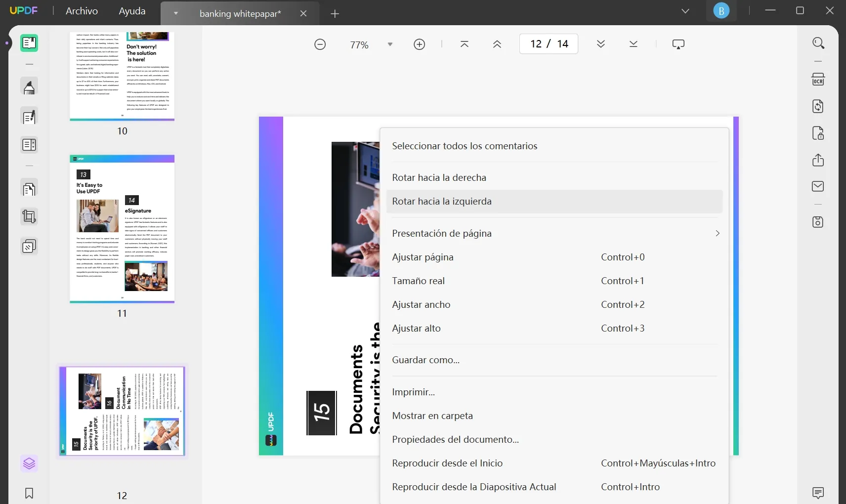Image resolution: width=846 pixels, height=504 pixels.
Task: Click the Share file icon
Action: pyautogui.click(x=818, y=160)
